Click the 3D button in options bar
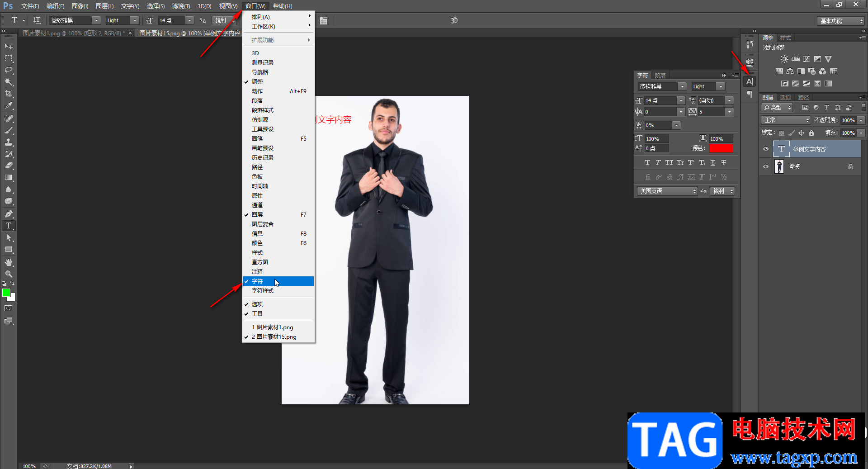The image size is (868, 469). tap(454, 20)
